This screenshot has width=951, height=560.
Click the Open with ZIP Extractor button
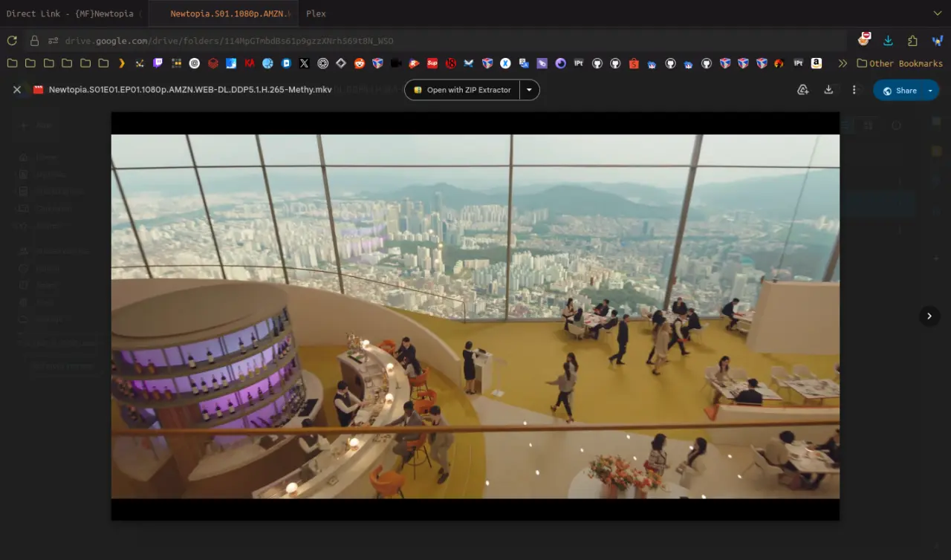(x=463, y=90)
